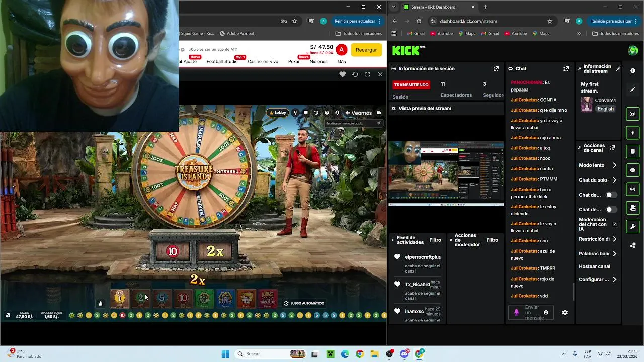Bet on the number 5 spot
The width and height of the screenshot is (644, 362).
tap(162, 298)
